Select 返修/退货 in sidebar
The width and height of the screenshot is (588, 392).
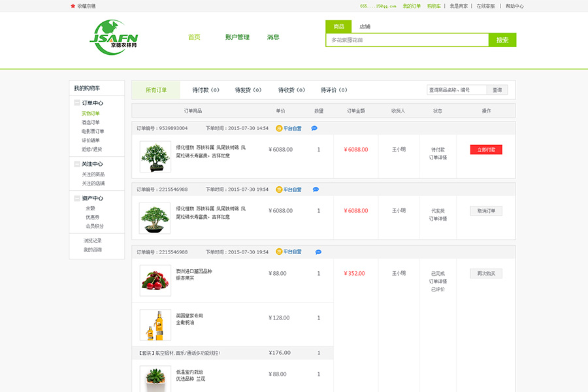pos(91,150)
